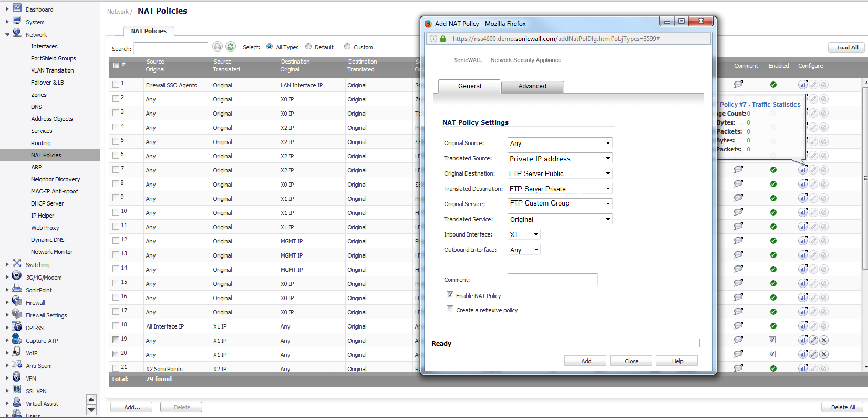Screen dimensions: 868x420
Task: Click the green refresh icon beside search
Action: click(x=231, y=47)
